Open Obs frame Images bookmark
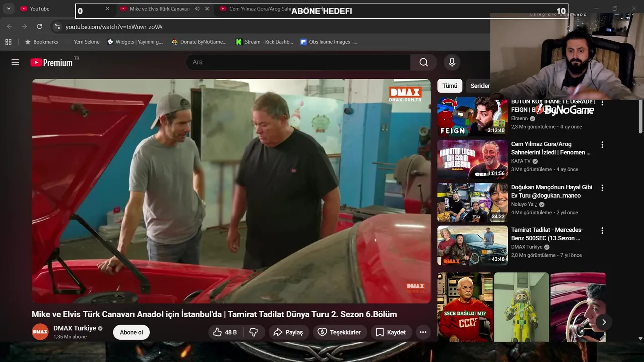Screen dimensions: 644x362 (329, 42)
